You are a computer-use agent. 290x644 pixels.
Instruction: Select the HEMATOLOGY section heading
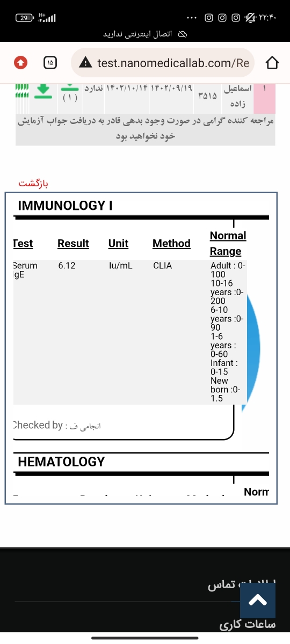click(61, 462)
